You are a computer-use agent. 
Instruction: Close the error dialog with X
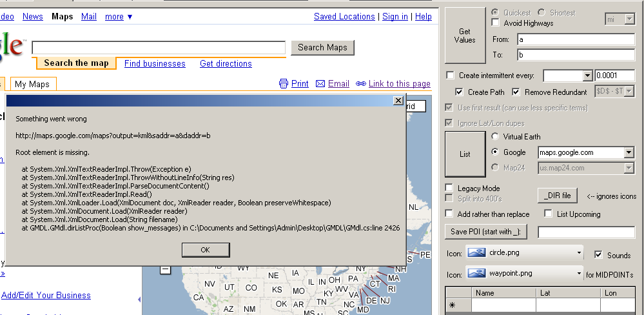[398, 100]
